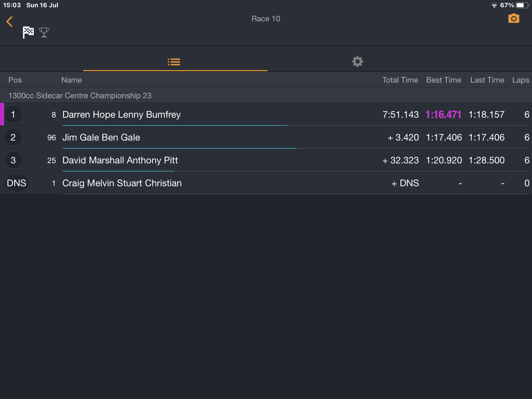Open the trophy standings icon
The height and width of the screenshot is (399, 532).
point(44,32)
